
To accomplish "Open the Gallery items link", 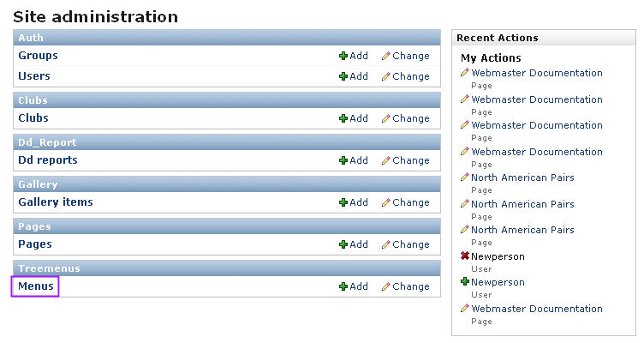I will pos(56,202).
